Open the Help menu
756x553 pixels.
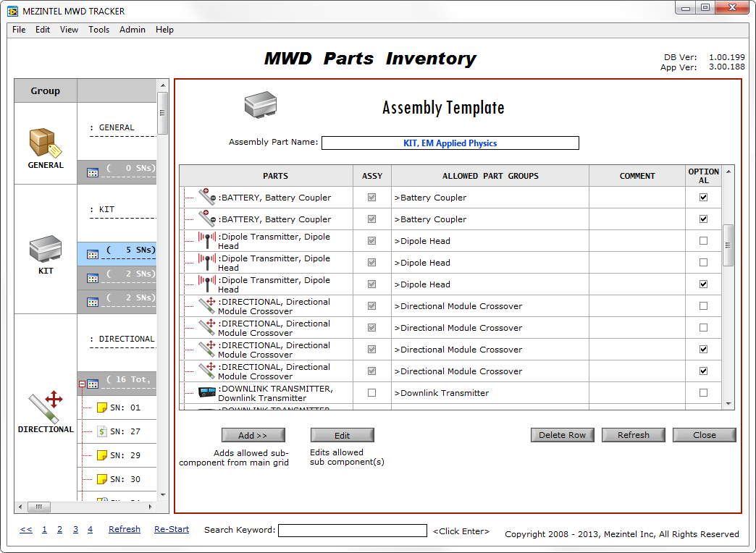click(x=164, y=30)
